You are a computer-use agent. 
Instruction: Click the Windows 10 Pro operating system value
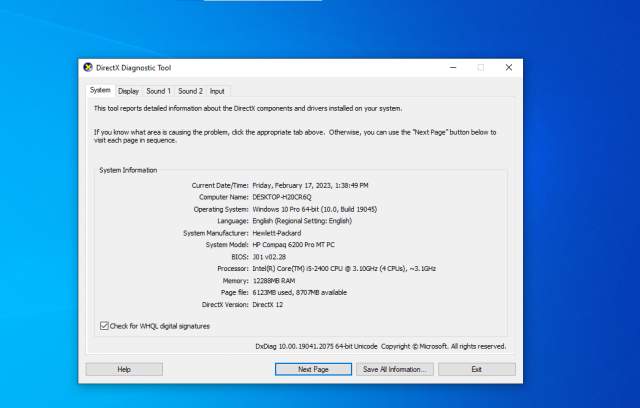(x=315, y=209)
